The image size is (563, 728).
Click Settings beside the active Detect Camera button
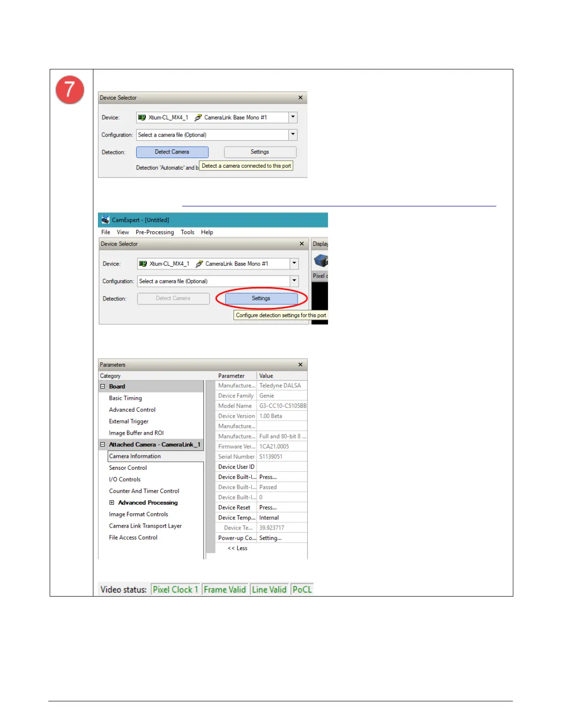[x=260, y=152]
